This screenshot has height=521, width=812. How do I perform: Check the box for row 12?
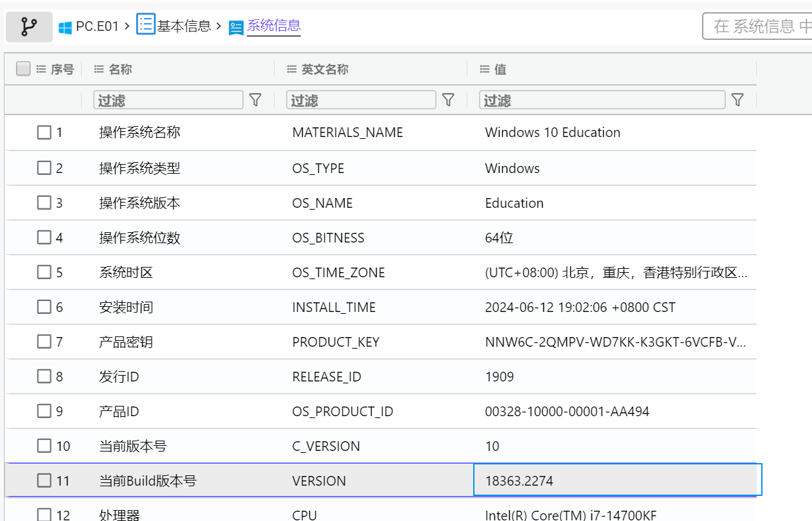click(44, 515)
